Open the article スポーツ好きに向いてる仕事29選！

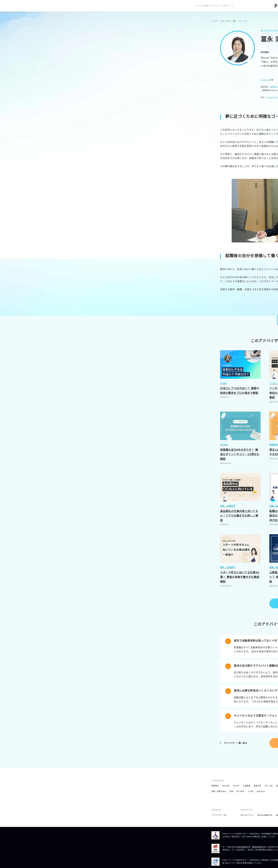239,577
